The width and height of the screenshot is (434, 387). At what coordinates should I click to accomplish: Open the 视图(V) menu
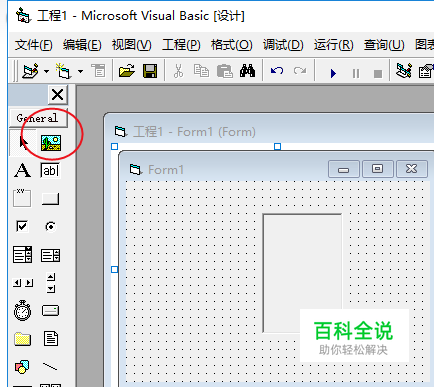point(132,45)
